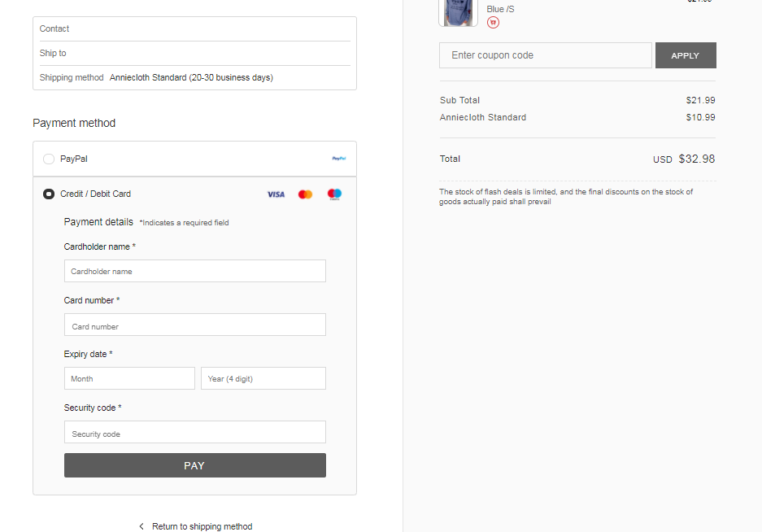Click the Ship to summary row
Viewport: 762px width, 532px height.
coord(194,53)
